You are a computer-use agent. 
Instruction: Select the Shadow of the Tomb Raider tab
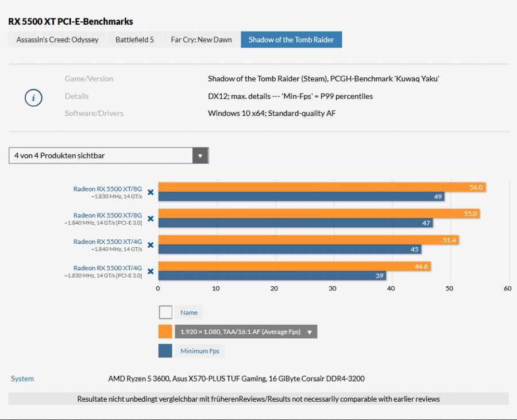click(291, 40)
